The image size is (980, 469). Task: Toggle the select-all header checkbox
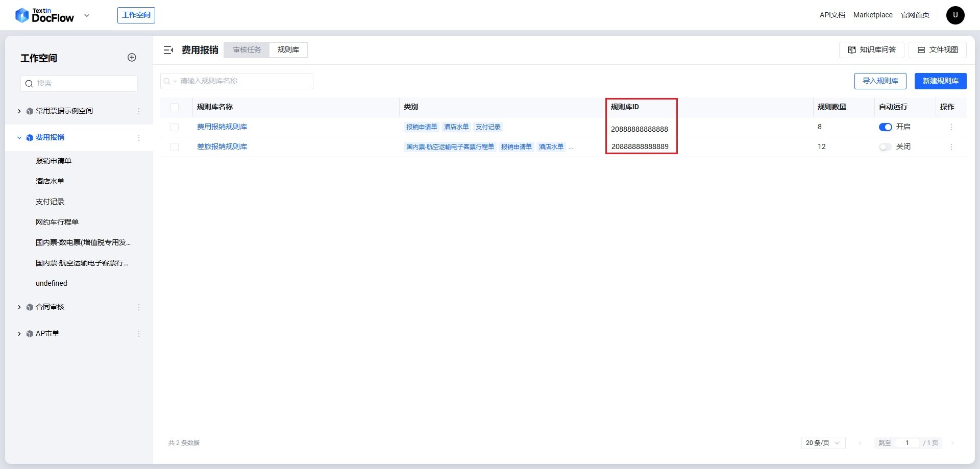point(175,107)
